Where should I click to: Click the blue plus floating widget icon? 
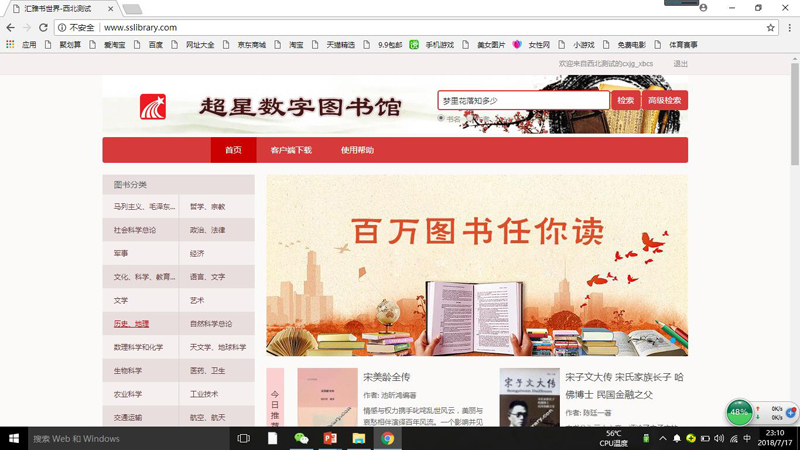[x=791, y=412]
